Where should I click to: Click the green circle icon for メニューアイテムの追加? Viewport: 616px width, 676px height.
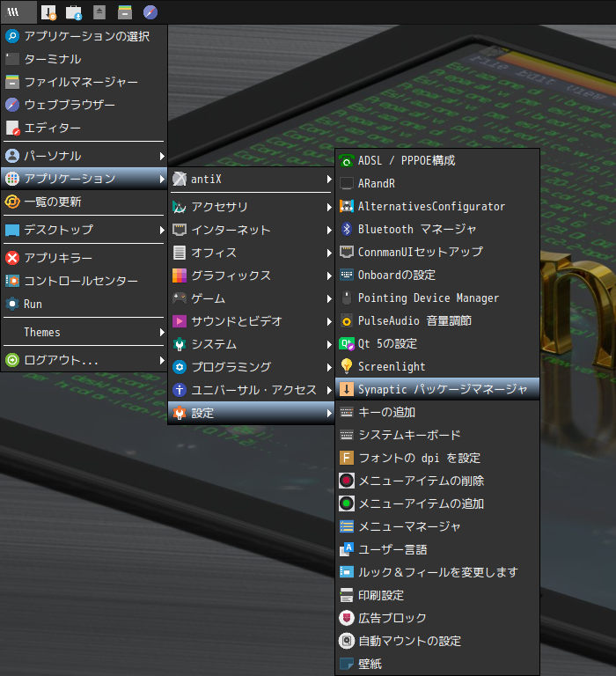tap(347, 503)
